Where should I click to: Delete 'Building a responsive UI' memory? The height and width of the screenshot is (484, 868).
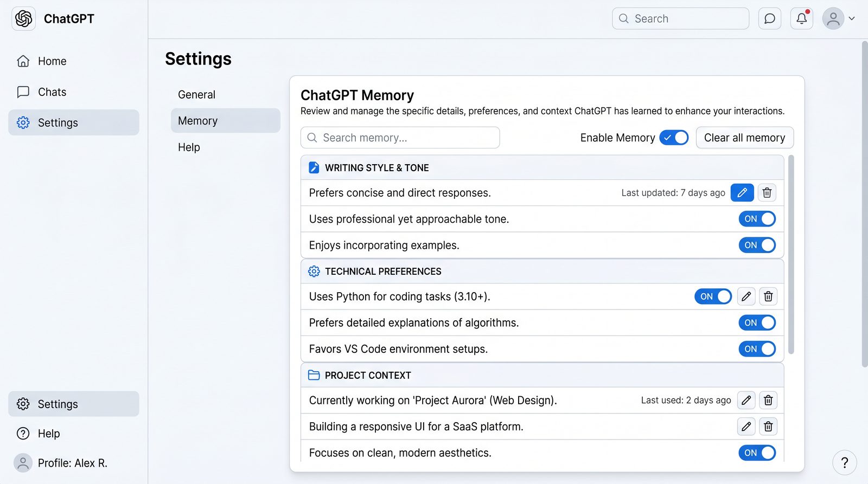[x=768, y=427]
